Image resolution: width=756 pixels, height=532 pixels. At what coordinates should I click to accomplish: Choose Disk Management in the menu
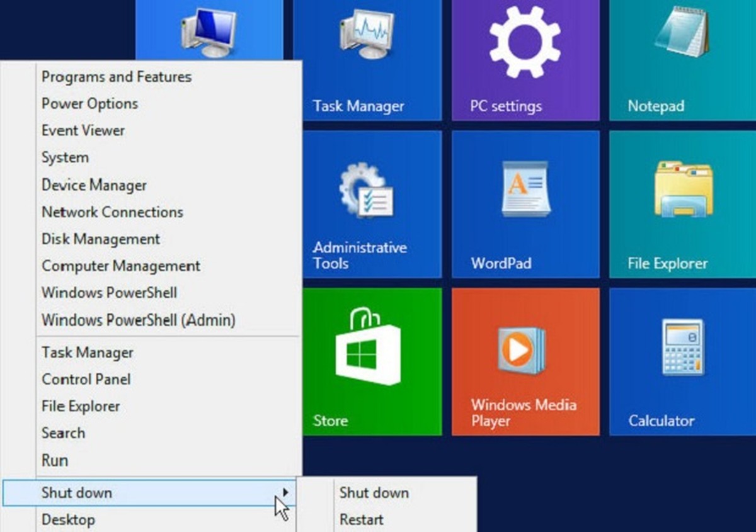[101, 239]
